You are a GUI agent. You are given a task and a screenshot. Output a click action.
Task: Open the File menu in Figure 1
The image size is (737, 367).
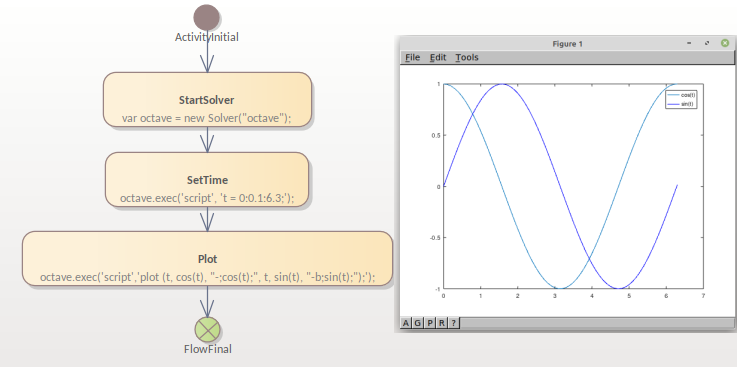click(x=412, y=57)
